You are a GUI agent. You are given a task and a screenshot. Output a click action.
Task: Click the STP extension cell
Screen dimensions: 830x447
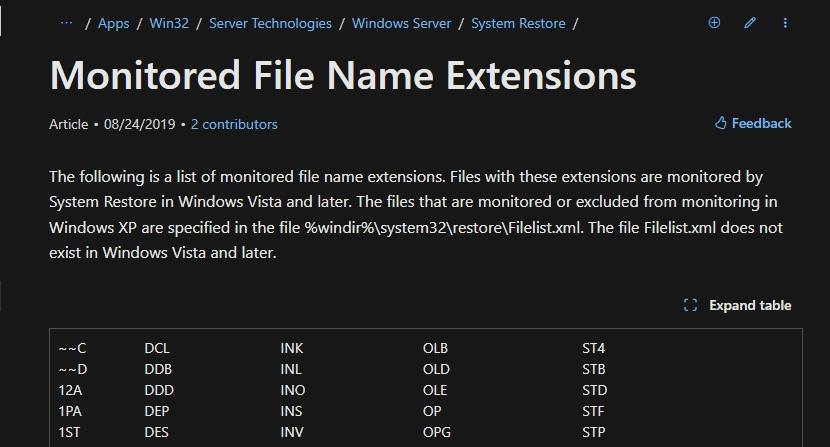593,432
